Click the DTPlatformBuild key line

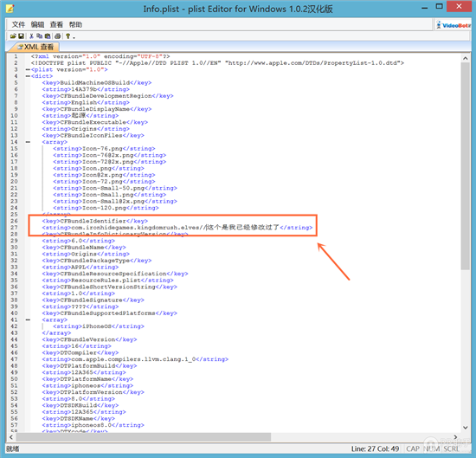coord(89,366)
